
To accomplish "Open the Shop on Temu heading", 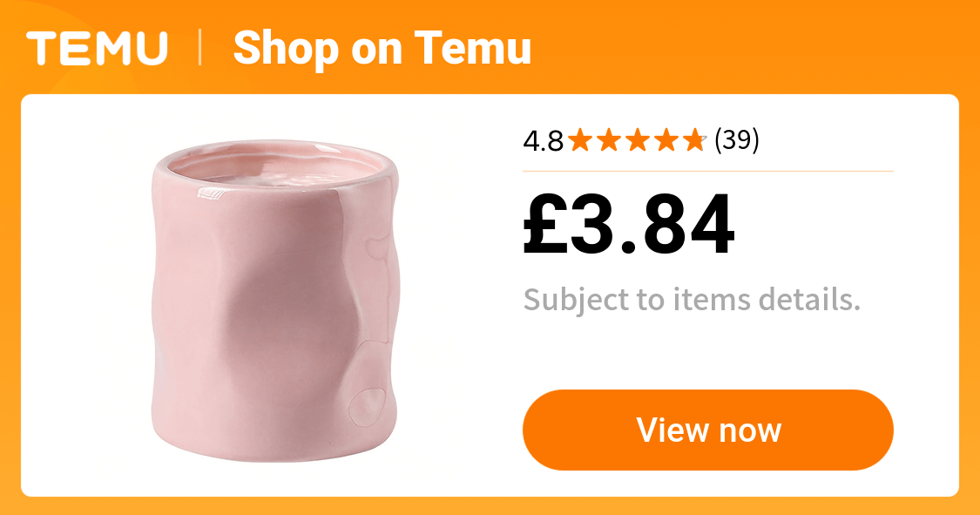I will click(x=382, y=49).
